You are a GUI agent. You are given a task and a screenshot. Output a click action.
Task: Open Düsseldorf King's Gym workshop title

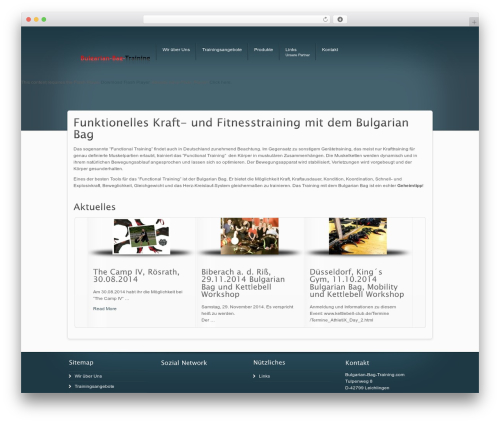pos(357,283)
